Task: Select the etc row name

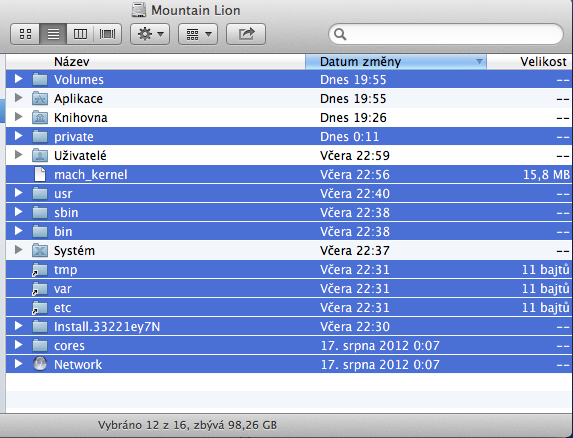Action: pyautogui.click(x=62, y=308)
